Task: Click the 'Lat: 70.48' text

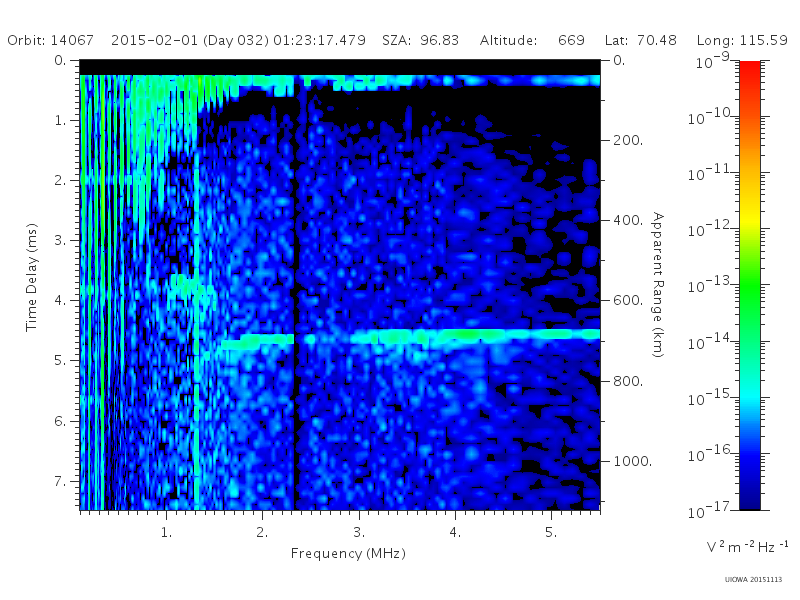Action: tap(640, 40)
